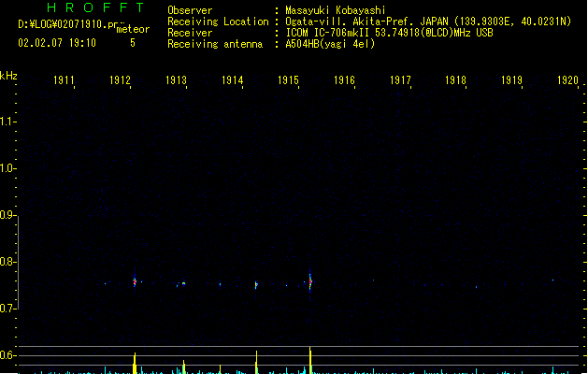
Task: Select the Ogata-vill. Akita-Pref. JAPAN location text
Action: click(x=428, y=22)
